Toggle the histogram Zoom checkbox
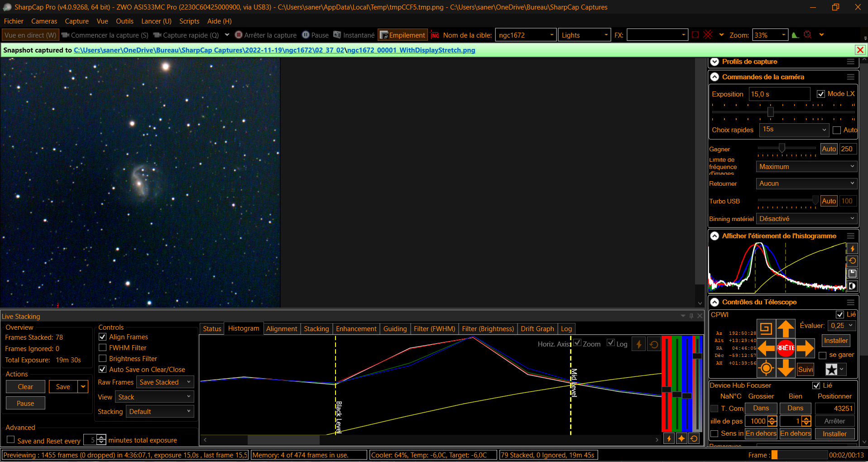This screenshot has width=868, height=462. 577,342
